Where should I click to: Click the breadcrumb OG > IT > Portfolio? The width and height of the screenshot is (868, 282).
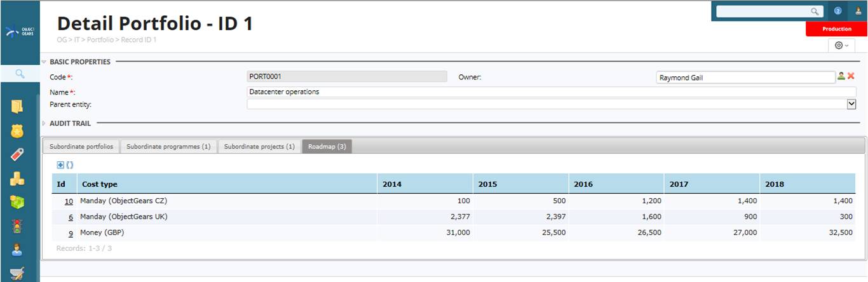86,40
